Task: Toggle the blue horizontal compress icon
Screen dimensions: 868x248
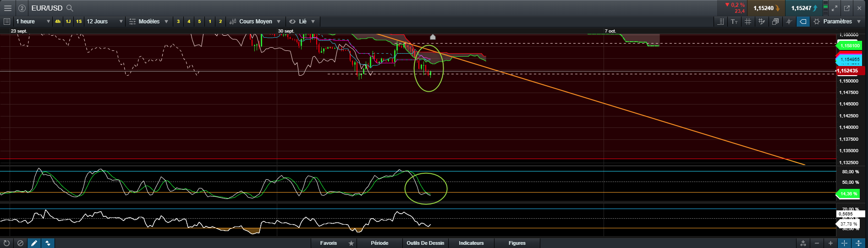Action: coord(844,243)
